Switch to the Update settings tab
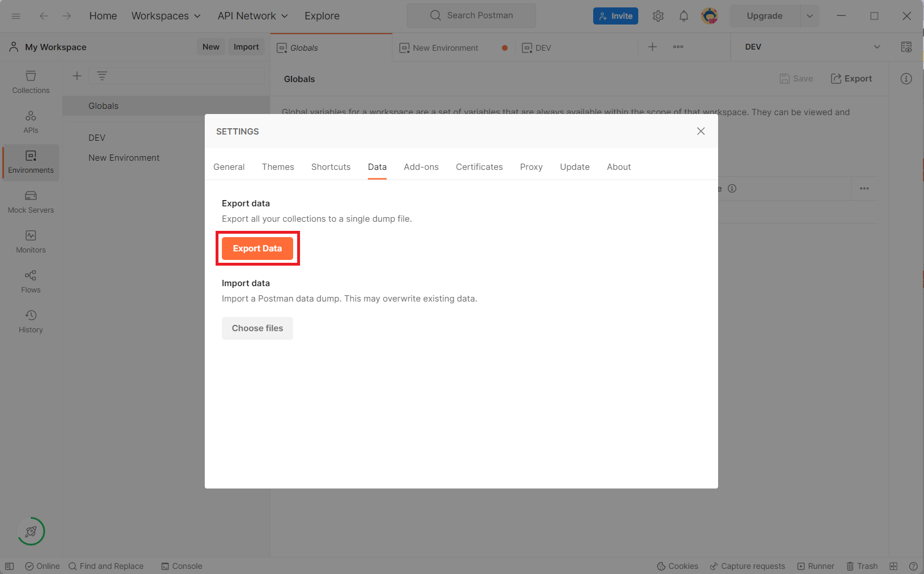This screenshot has height=574, width=924. tap(574, 167)
